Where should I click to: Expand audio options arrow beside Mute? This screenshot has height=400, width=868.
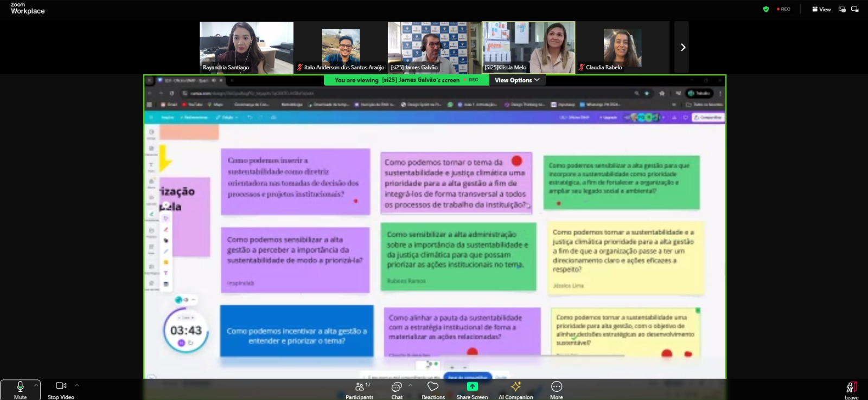[x=36, y=385]
